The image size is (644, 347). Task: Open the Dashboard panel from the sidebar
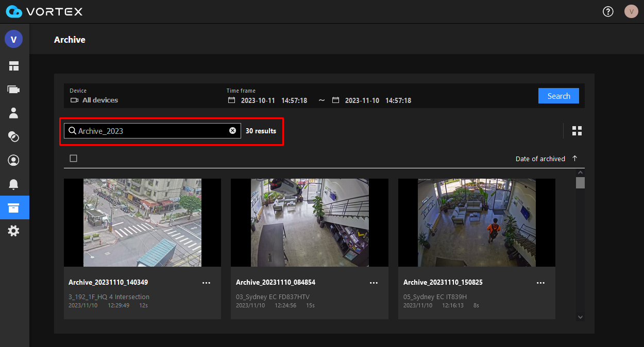(13, 65)
